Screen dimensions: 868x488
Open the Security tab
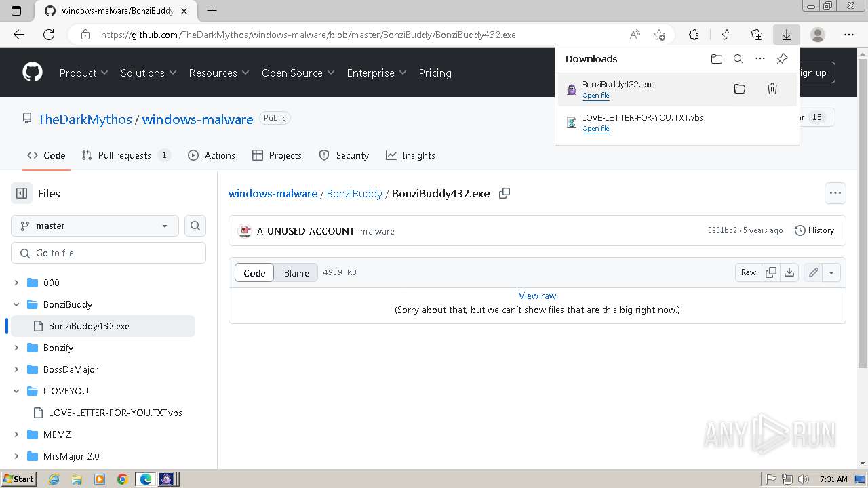(x=344, y=155)
